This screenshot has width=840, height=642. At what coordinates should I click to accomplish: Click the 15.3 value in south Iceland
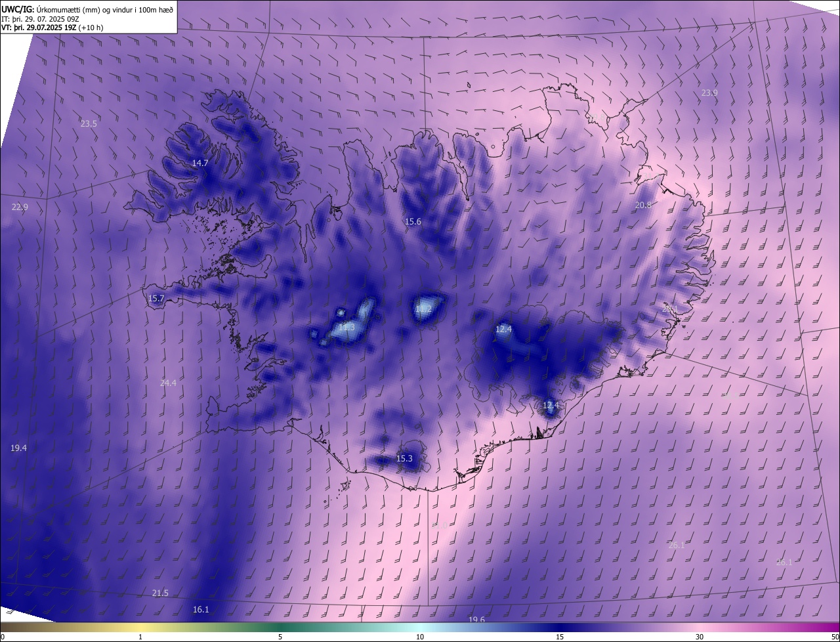[x=405, y=458]
